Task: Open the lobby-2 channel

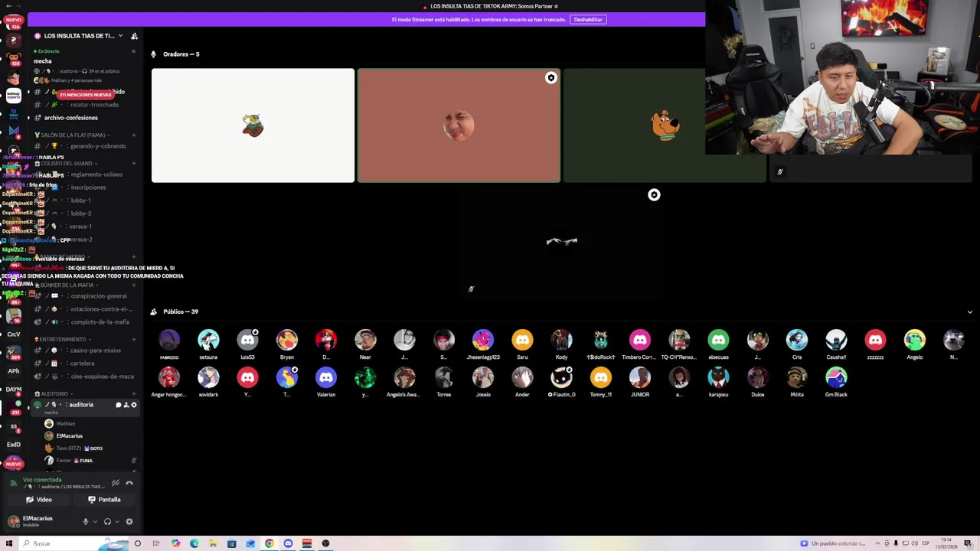Action: coord(84,214)
